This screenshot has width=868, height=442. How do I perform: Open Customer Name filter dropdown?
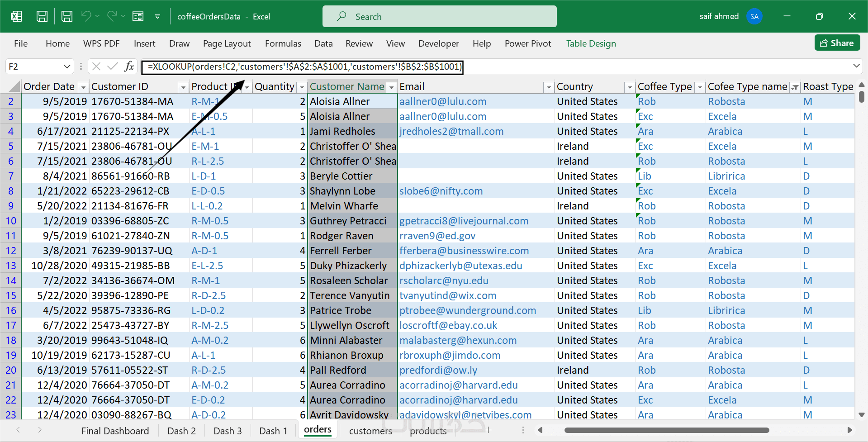tap(391, 87)
